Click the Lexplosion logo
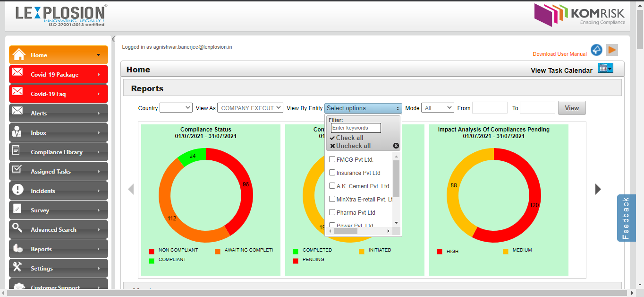Screen dimensions: 644x297 click(x=61, y=15)
